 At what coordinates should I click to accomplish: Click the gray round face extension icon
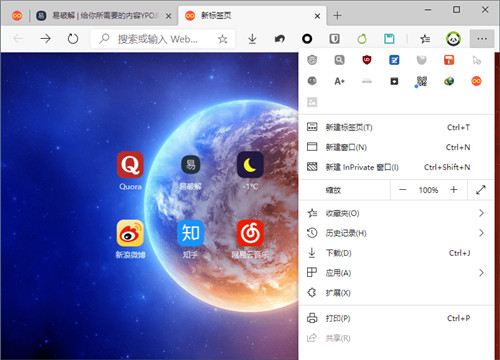pyautogui.click(x=312, y=81)
